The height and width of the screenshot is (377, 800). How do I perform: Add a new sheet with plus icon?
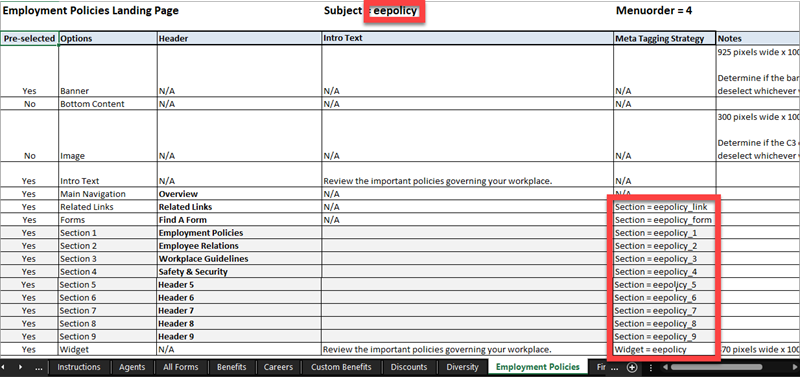(x=632, y=367)
